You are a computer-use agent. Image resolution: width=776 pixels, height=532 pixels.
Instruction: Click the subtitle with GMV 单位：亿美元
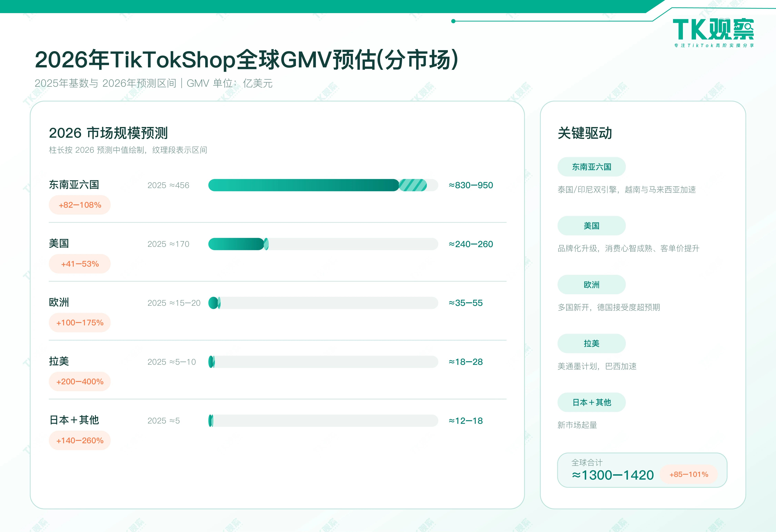coord(154,83)
